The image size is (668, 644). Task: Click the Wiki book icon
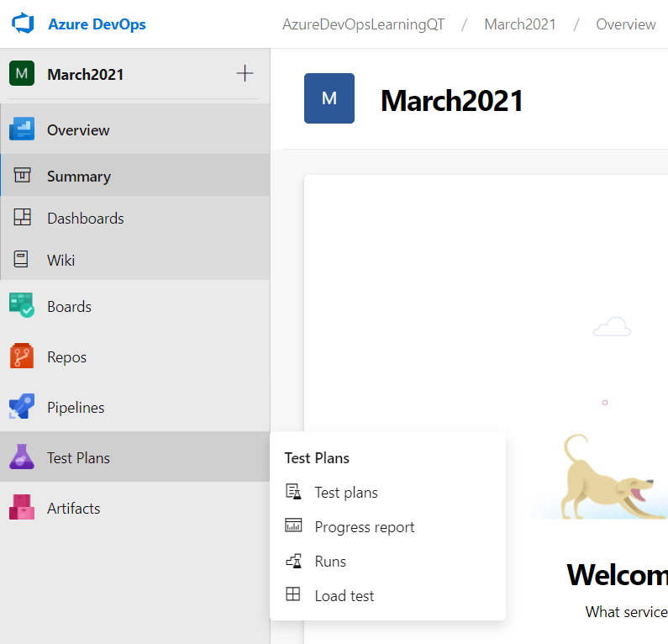[21, 259]
